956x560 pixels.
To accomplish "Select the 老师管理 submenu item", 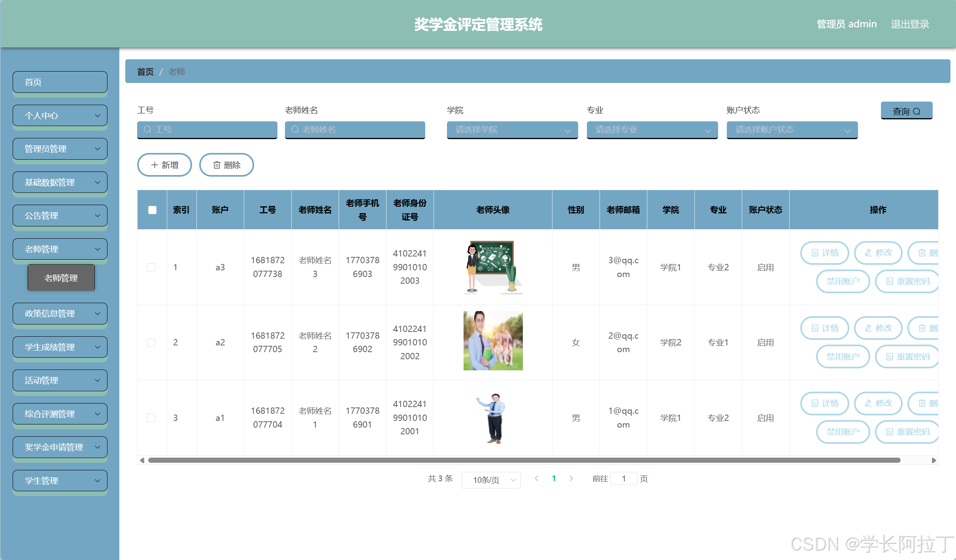I will pos(61,278).
